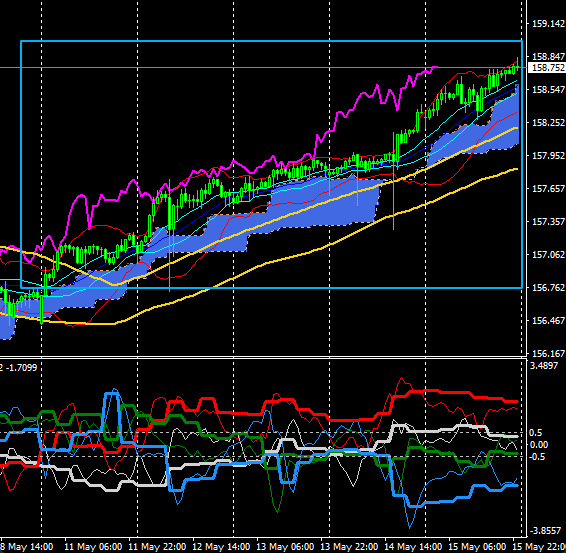
Task: Select the 3.4897 indicator scale maximum
Action: (543, 366)
